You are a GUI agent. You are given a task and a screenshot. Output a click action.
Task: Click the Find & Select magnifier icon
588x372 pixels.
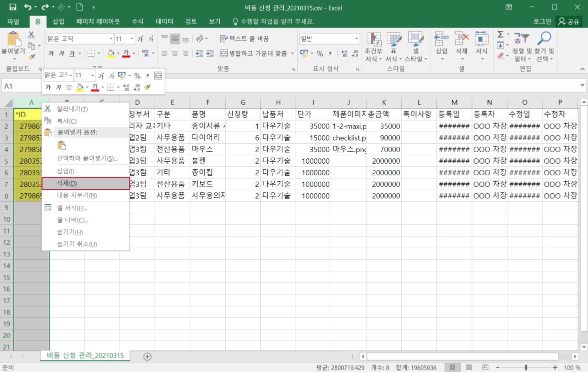click(543, 39)
